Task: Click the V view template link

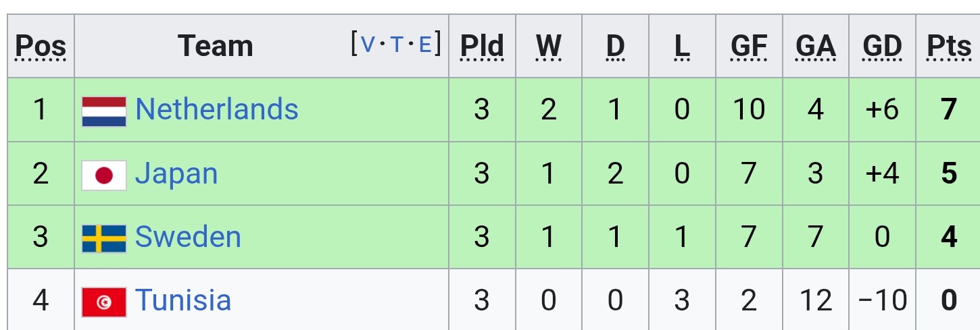Action: click(368, 45)
